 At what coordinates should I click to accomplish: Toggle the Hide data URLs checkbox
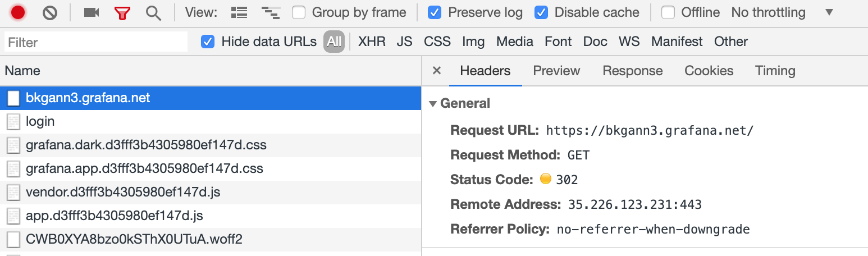[x=208, y=42]
